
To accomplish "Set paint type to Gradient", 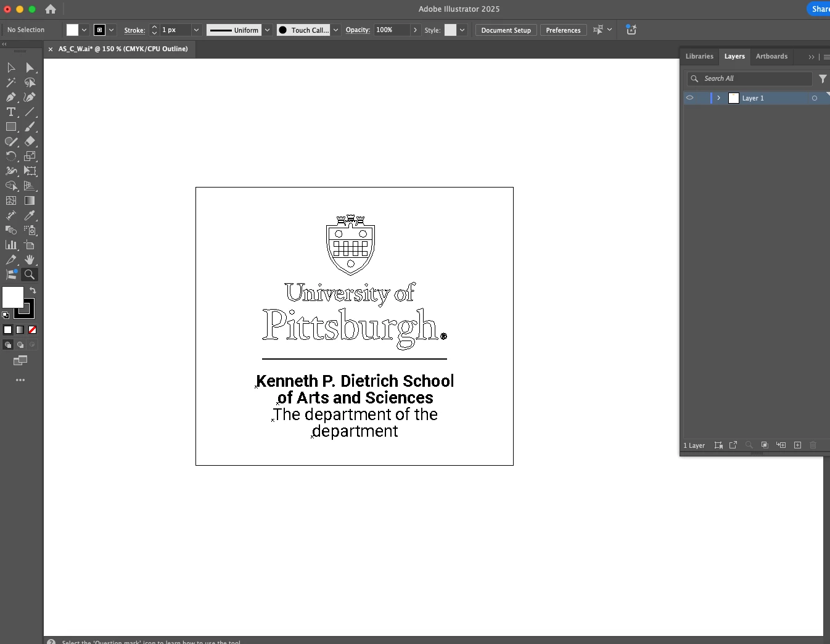I will tap(20, 330).
